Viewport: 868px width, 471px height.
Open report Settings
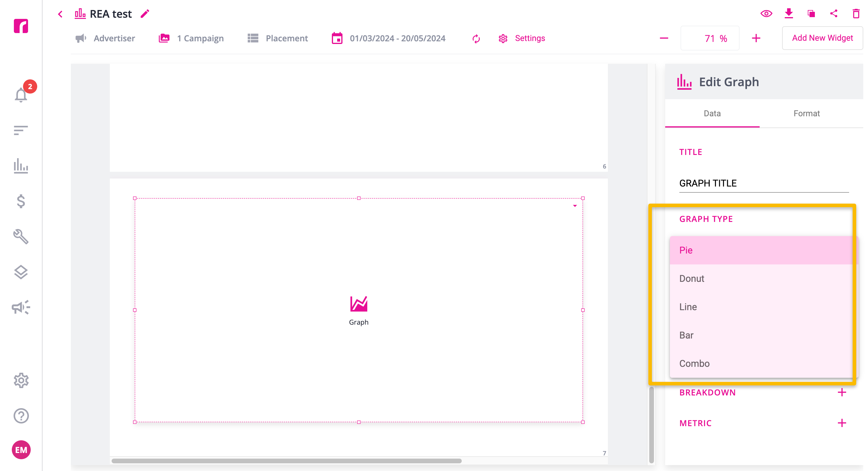(x=522, y=38)
